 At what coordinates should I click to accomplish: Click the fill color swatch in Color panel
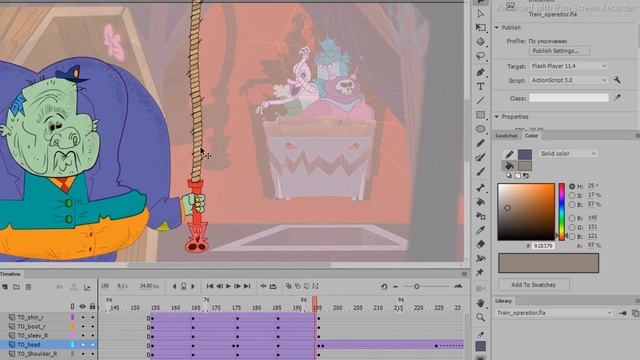[x=525, y=165]
